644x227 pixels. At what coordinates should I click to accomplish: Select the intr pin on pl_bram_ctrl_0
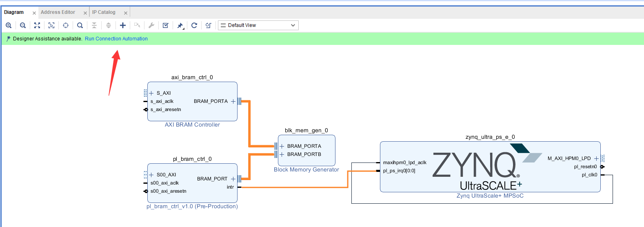[230, 187]
